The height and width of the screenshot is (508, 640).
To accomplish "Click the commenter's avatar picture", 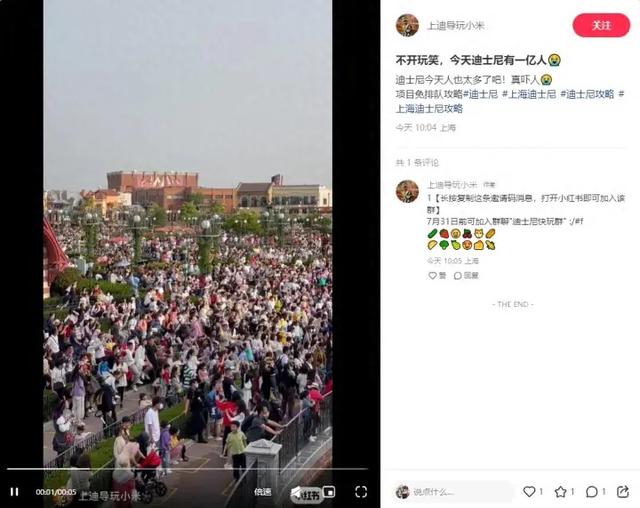I will click(407, 191).
